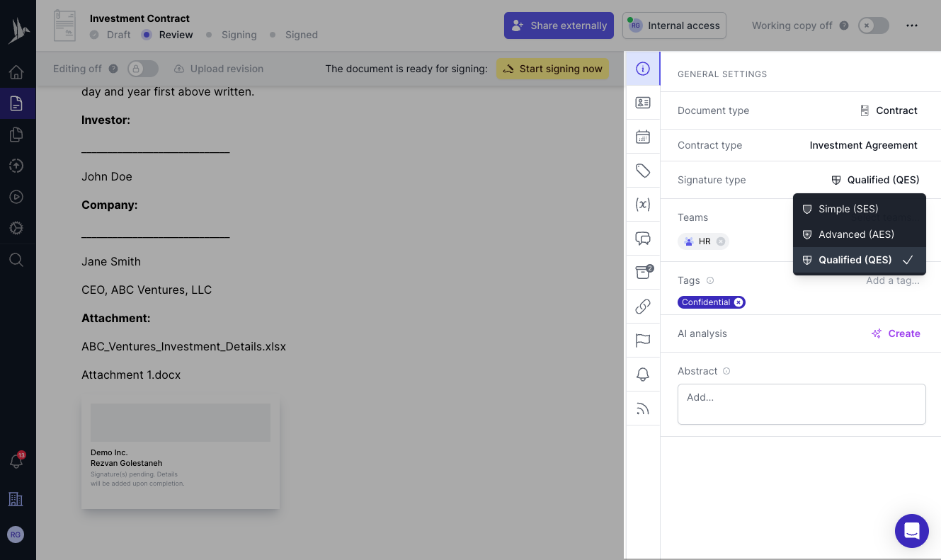Open the chat support bubble
The height and width of the screenshot is (560, 941).
coord(912,531)
